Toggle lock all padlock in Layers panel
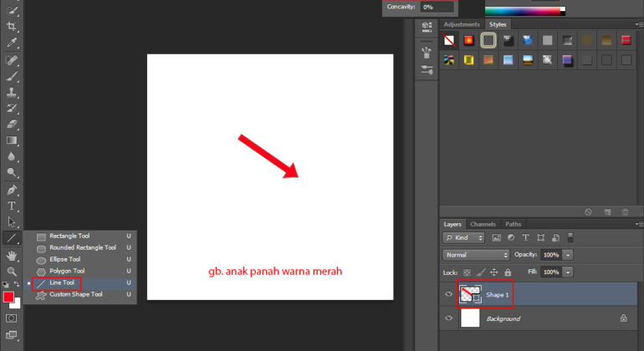The image size is (644, 351). coord(508,272)
